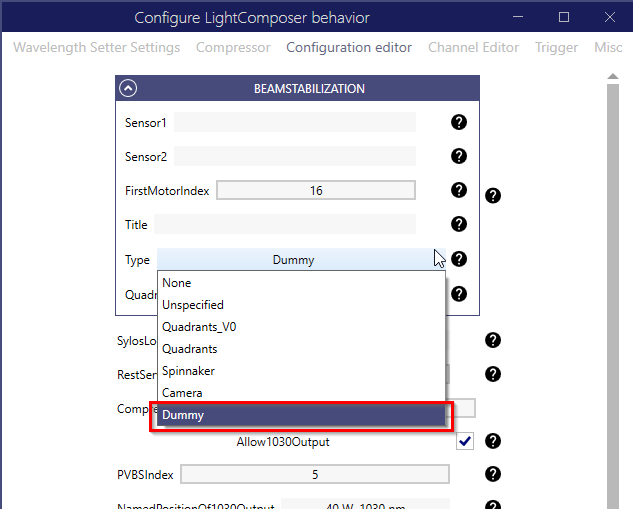
Task: Choose None in the Type list
Action: 301,283
